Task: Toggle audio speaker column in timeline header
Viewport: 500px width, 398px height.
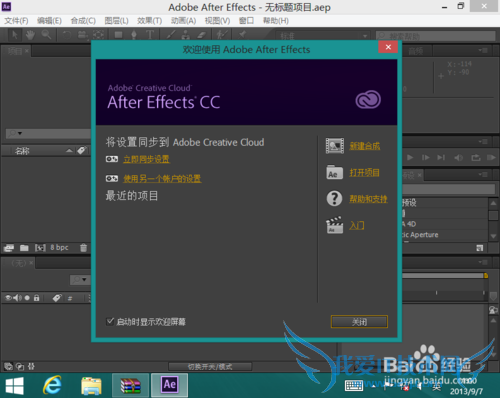Action: (18, 298)
